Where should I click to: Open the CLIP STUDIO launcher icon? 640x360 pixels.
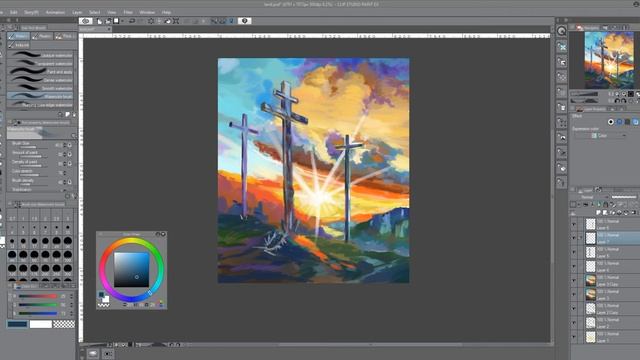(x=86, y=21)
